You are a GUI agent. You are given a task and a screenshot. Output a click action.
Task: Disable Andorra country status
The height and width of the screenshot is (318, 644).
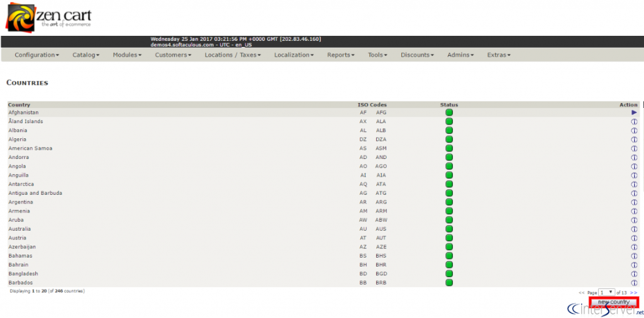pyautogui.click(x=449, y=157)
